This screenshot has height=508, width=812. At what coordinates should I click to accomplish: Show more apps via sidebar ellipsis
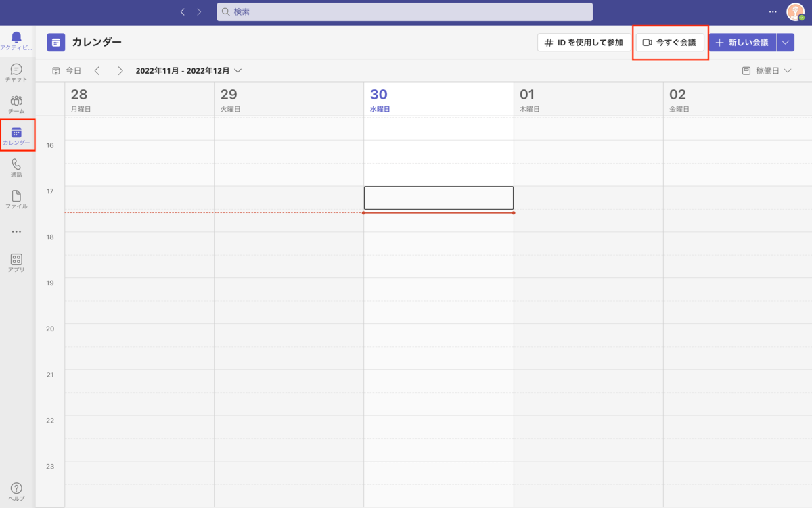point(16,231)
